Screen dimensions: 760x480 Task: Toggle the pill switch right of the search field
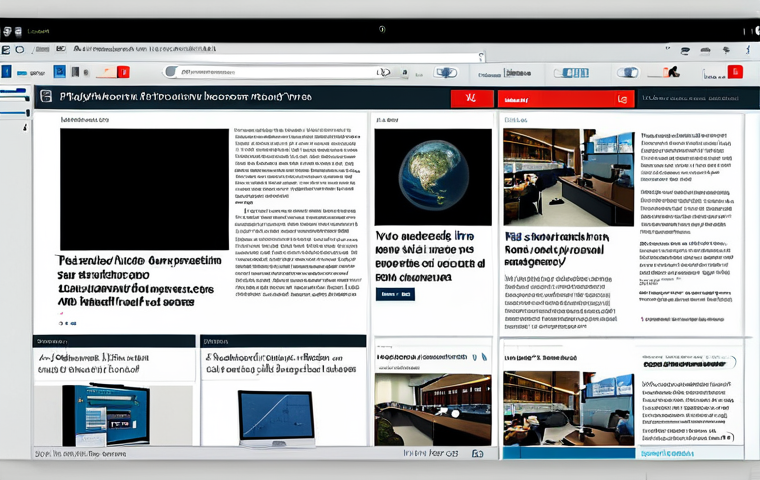pos(446,73)
